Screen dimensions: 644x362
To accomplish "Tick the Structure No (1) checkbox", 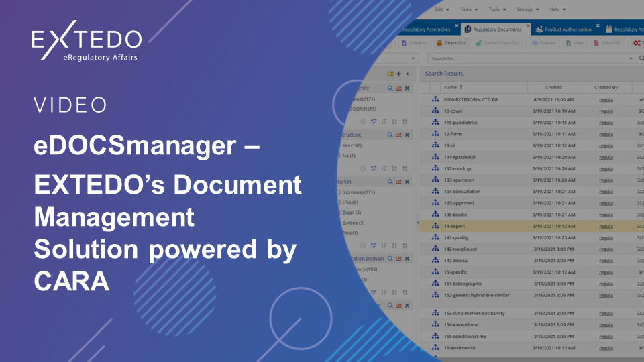I will point(337,156).
